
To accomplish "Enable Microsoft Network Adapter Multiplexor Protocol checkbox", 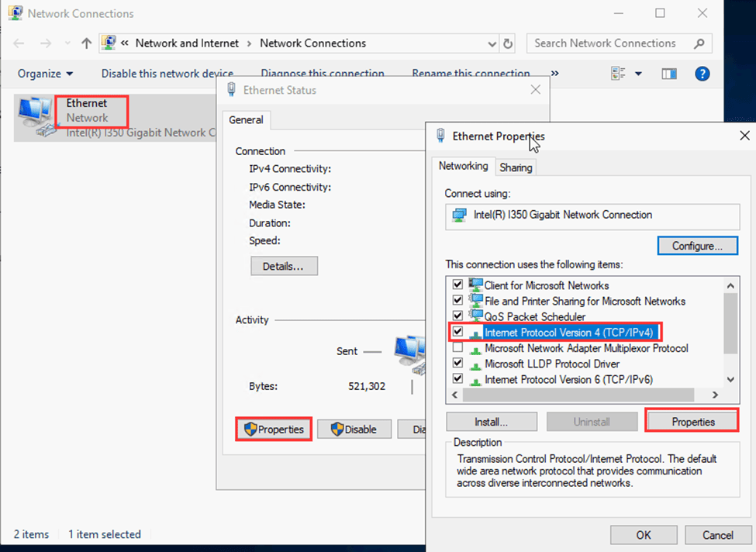I will pyautogui.click(x=457, y=348).
